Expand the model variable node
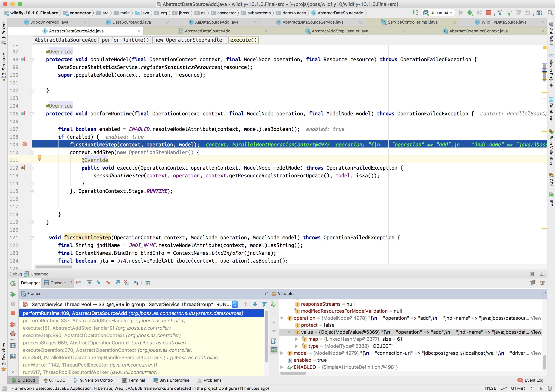The image size is (555, 392). tap(282, 353)
